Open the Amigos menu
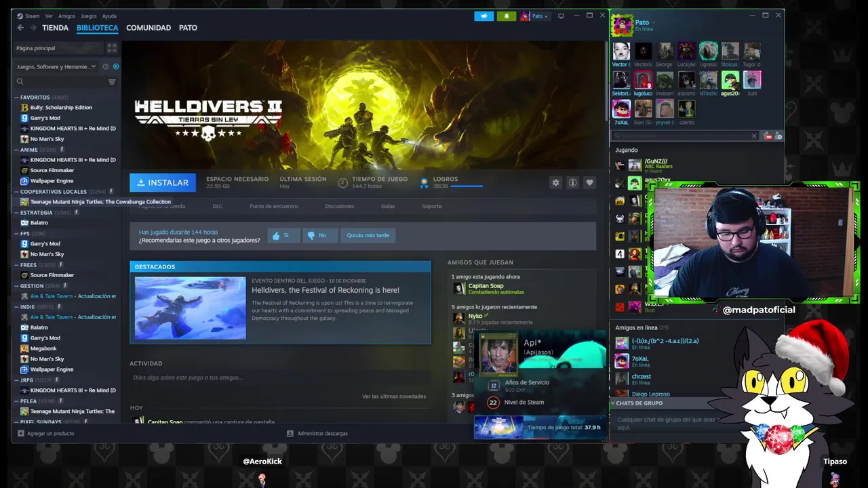Viewport: 868px width, 488px height. tap(66, 16)
